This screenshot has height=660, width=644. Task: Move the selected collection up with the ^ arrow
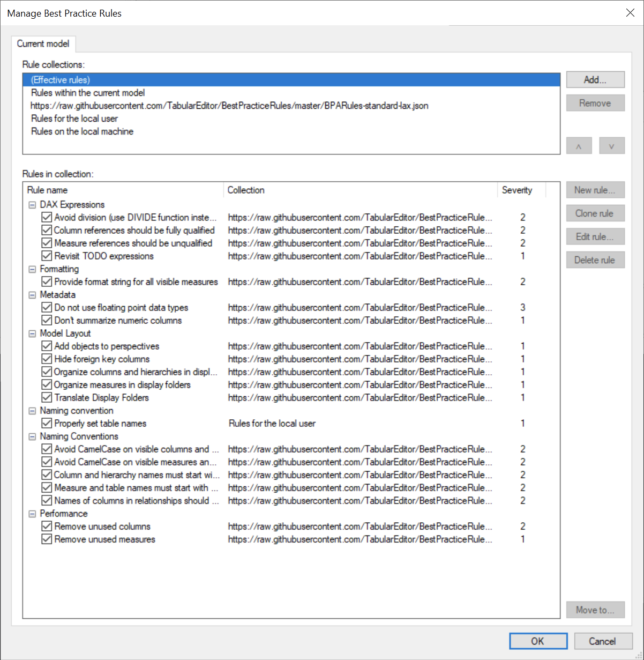coord(579,145)
